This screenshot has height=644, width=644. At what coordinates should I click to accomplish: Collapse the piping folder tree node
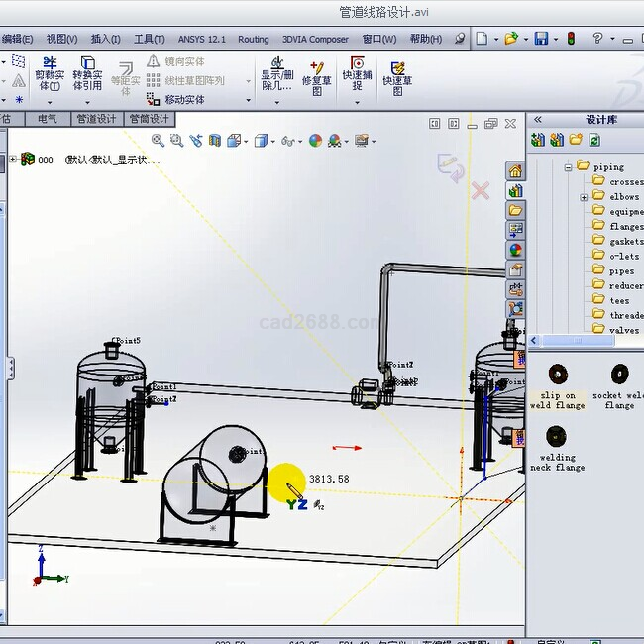point(569,167)
